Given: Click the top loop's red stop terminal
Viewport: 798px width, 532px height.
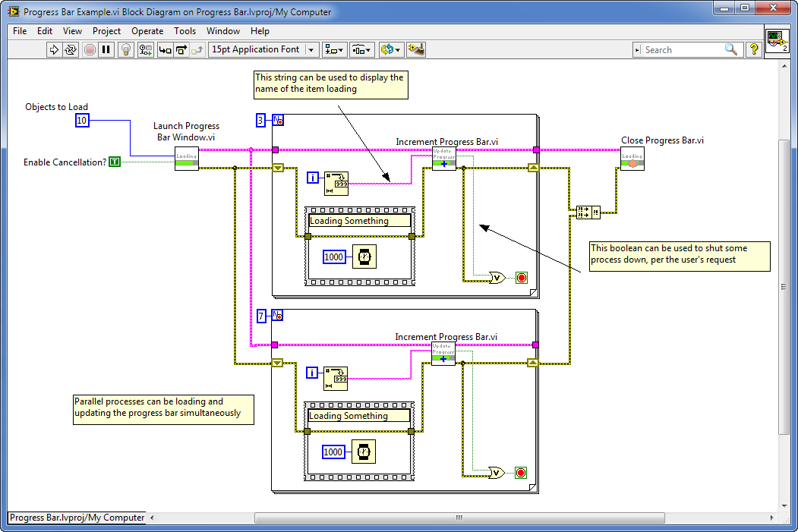Looking at the screenshot, I should 521,278.
